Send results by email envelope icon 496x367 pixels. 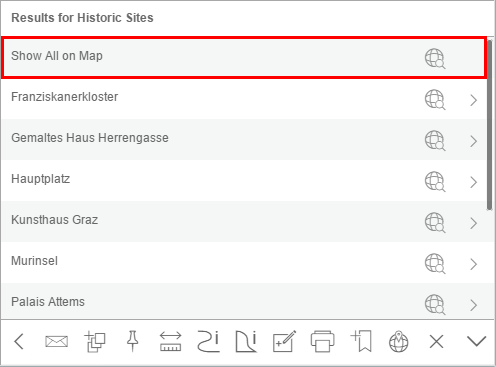(x=56, y=342)
